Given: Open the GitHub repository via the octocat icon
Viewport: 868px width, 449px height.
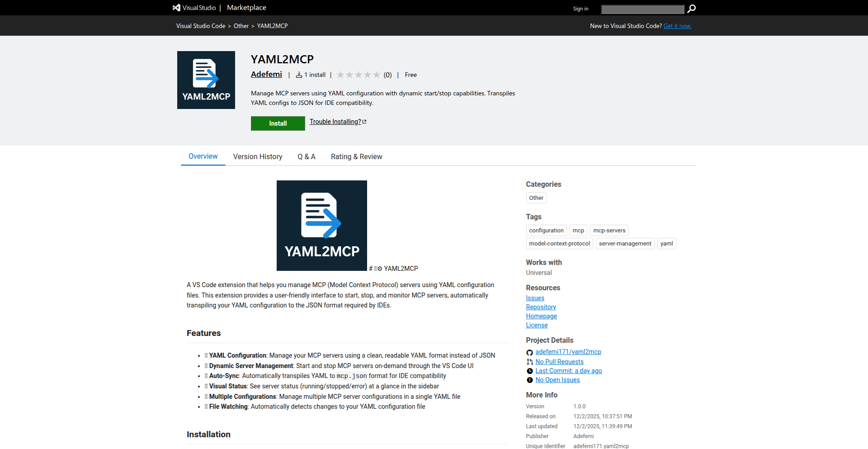Looking at the screenshot, I should coord(529,352).
